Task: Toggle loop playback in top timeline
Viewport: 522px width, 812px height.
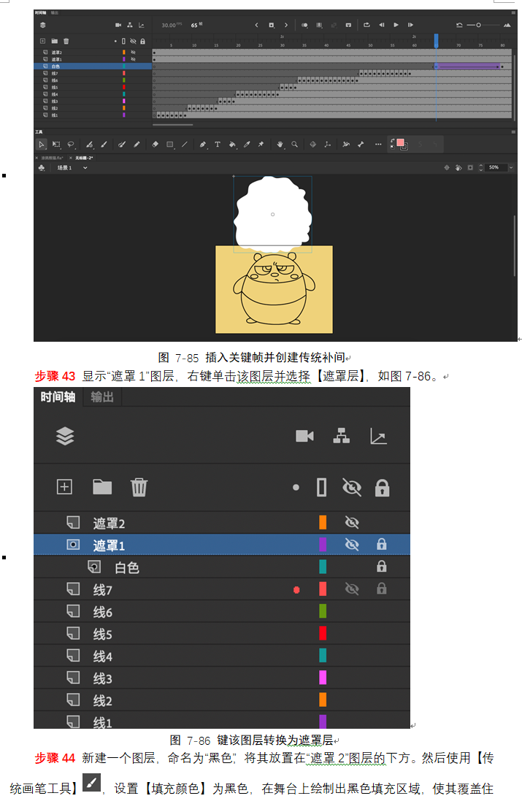Action: coord(366,25)
